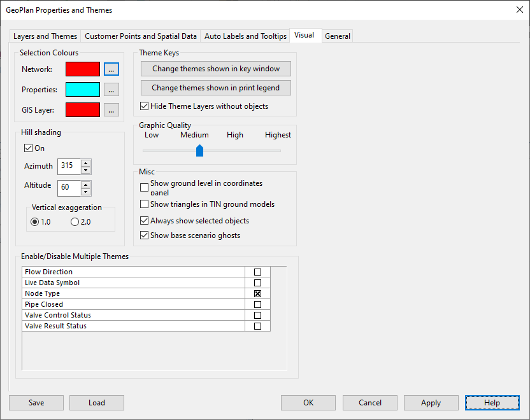
Task: Select the Live Data Symbol row text
Action: point(52,283)
